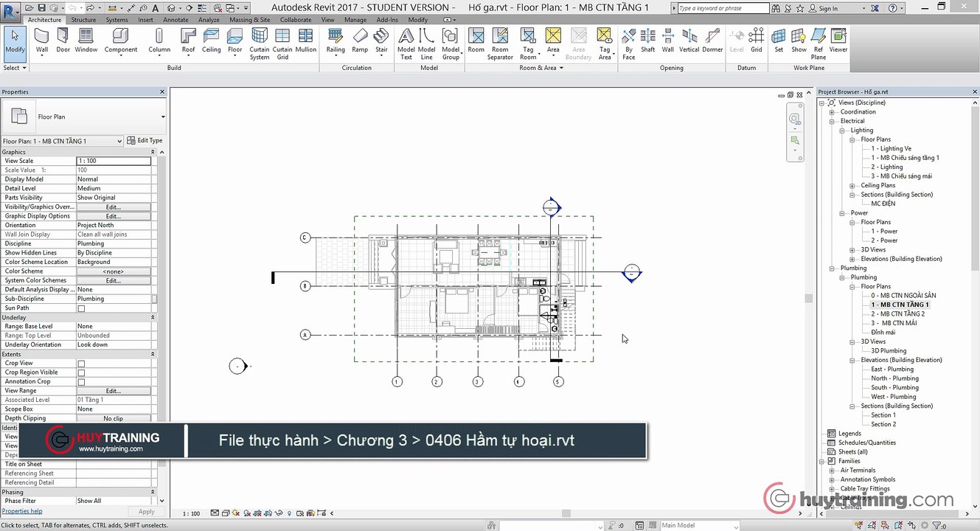Switch to the Insert ribbon tab

tap(146, 20)
